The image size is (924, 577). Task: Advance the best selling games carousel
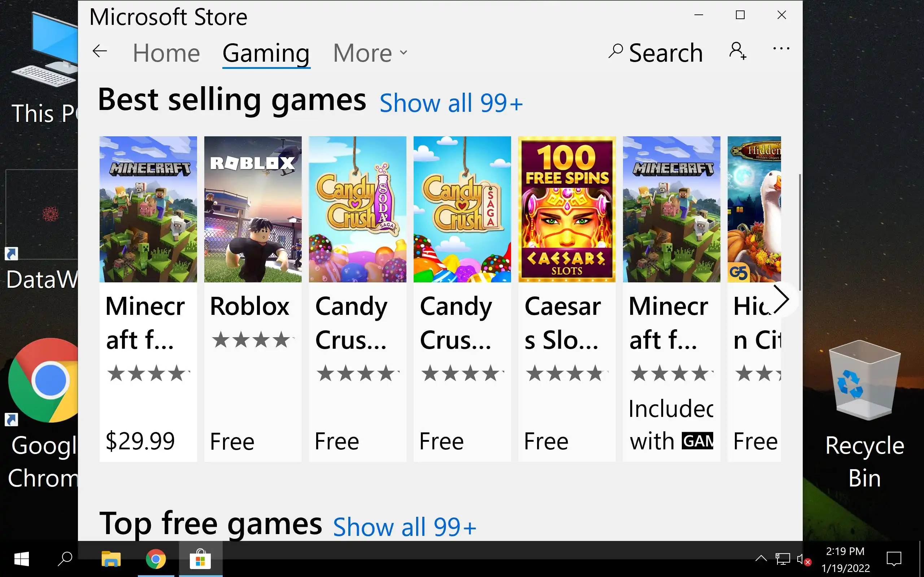[781, 299]
